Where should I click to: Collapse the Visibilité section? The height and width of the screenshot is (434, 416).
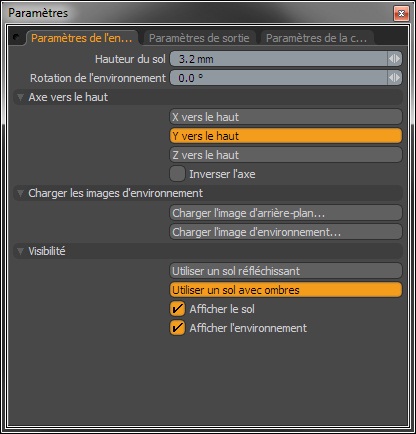[x=21, y=251]
